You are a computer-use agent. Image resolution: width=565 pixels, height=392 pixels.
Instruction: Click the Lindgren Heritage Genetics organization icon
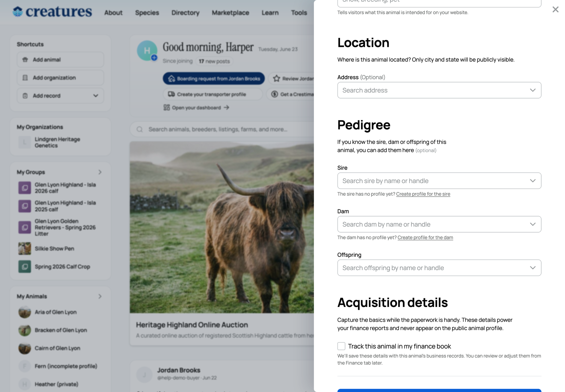(25, 142)
